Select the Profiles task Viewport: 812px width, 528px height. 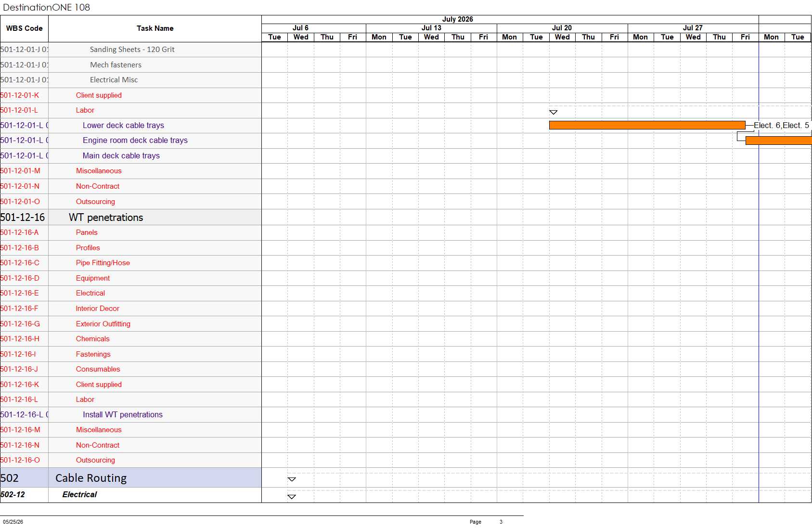tap(88, 248)
